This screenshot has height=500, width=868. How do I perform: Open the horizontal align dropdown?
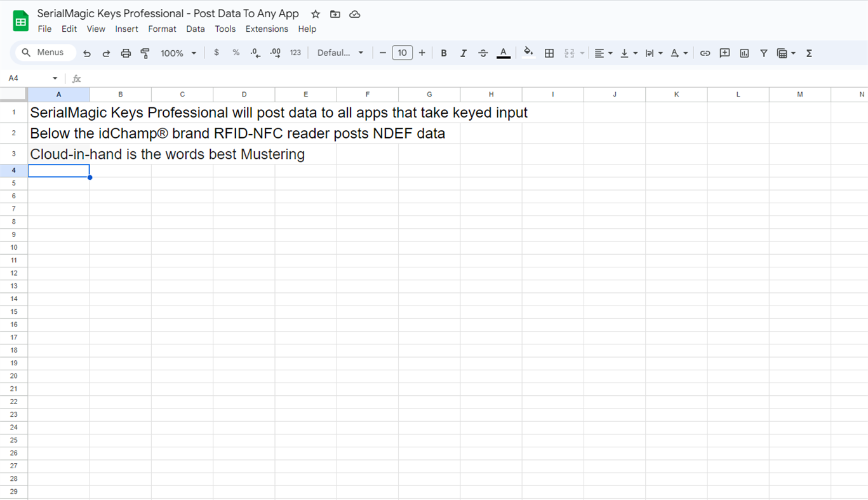coord(603,53)
